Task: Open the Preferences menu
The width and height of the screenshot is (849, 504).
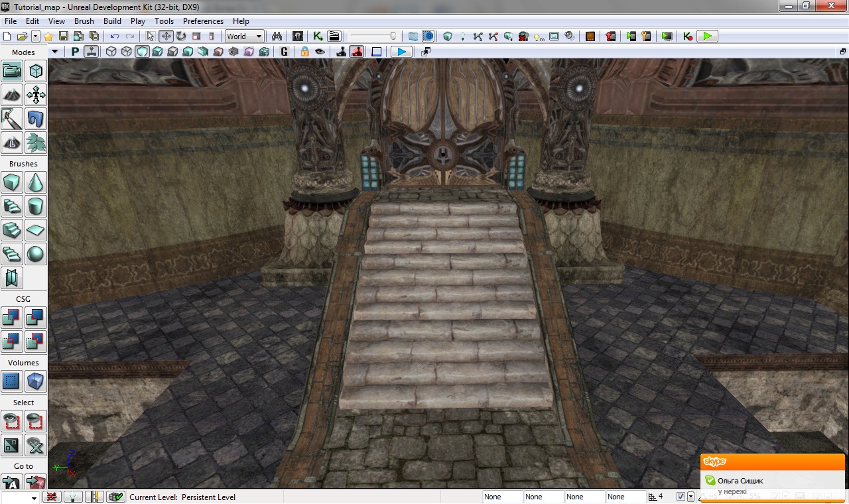Action: [203, 21]
